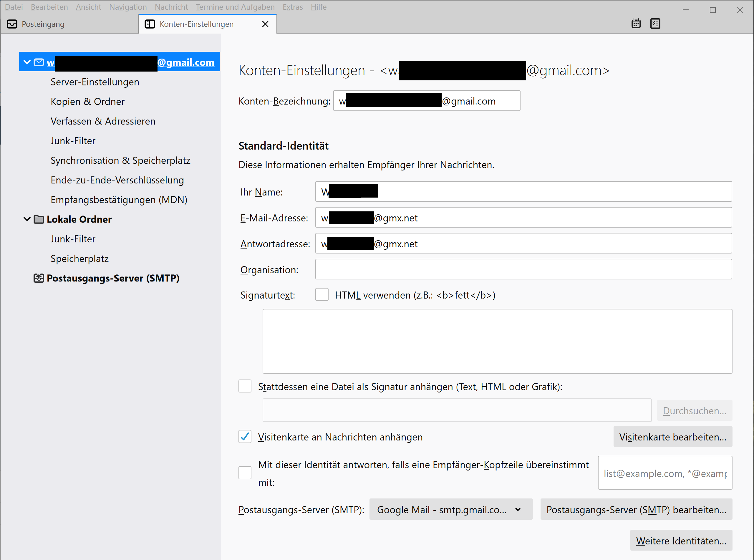
Task: Open the Postausgangs-Server SMTP dropdown
Action: 450,509
